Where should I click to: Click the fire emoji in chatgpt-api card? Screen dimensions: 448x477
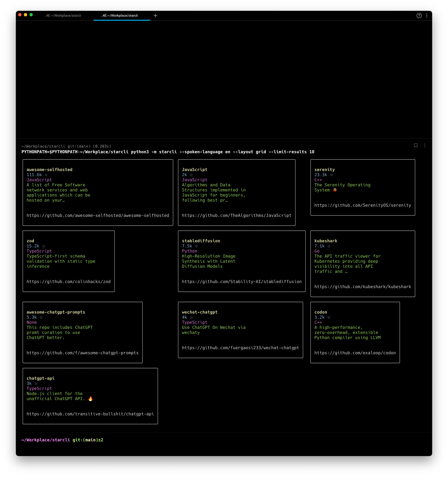[91, 399]
